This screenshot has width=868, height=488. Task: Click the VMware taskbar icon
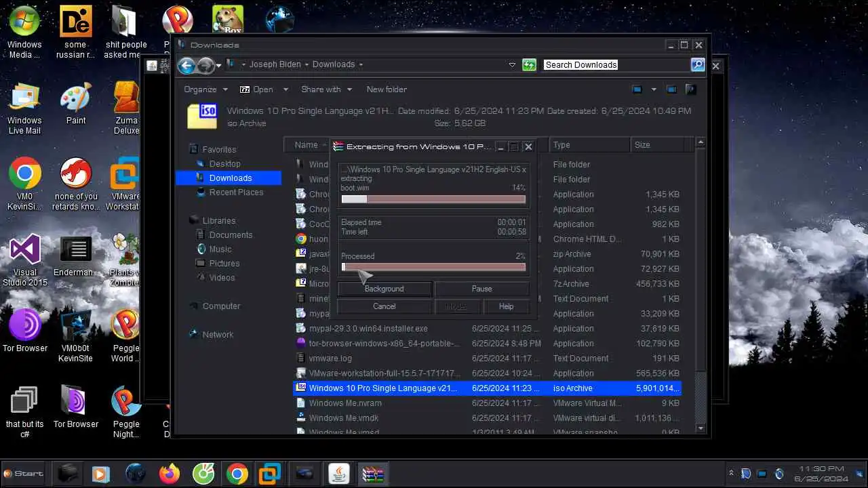point(270,473)
